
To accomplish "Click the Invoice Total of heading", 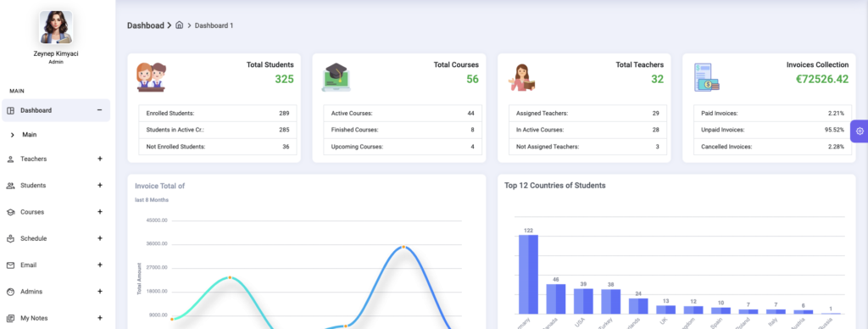I will coord(160,186).
